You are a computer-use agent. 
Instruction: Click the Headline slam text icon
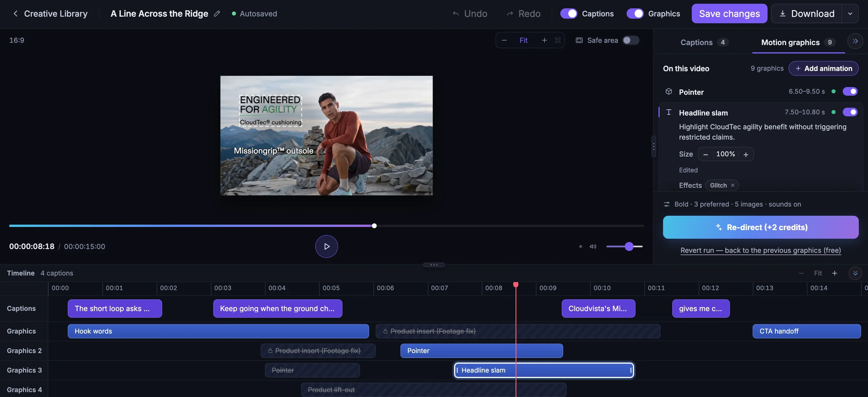tap(669, 112)
